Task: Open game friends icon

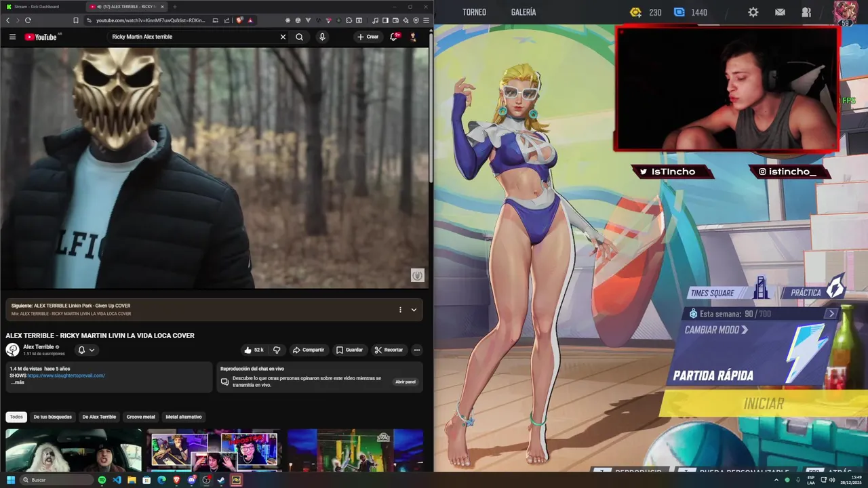Action: tap(806, 12)
